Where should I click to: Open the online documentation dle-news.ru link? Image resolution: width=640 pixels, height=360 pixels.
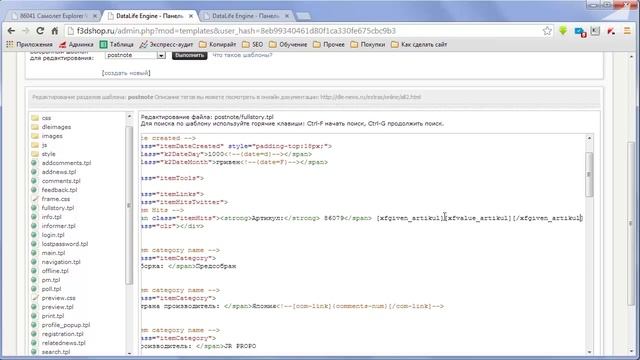(x=371, y=97)
